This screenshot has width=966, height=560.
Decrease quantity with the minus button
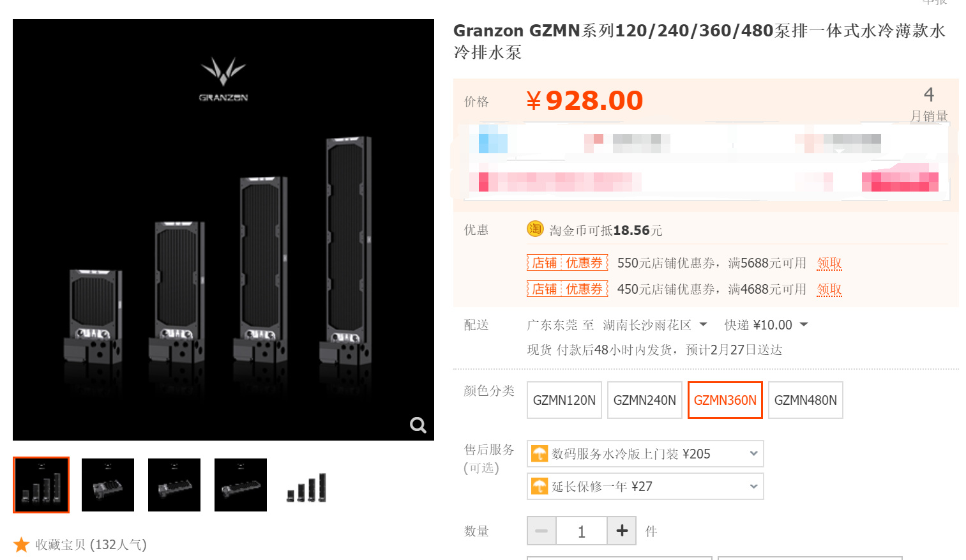tap(541, 531)
